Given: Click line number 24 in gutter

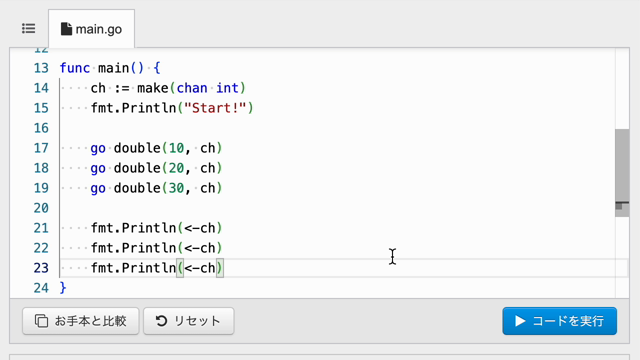Looking at the screenshot, I should pos(41,288).
